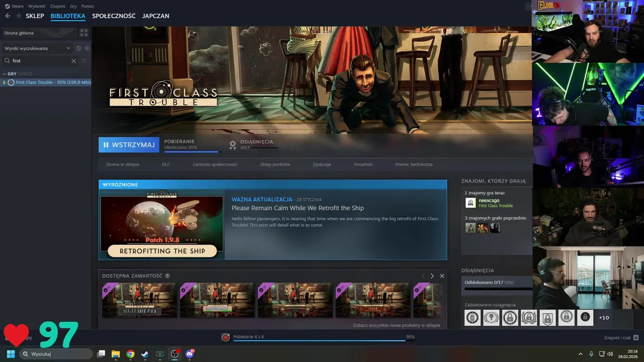Switch library to grid view icon
Screen dimensions: 644x362
[x=84, y=33]
